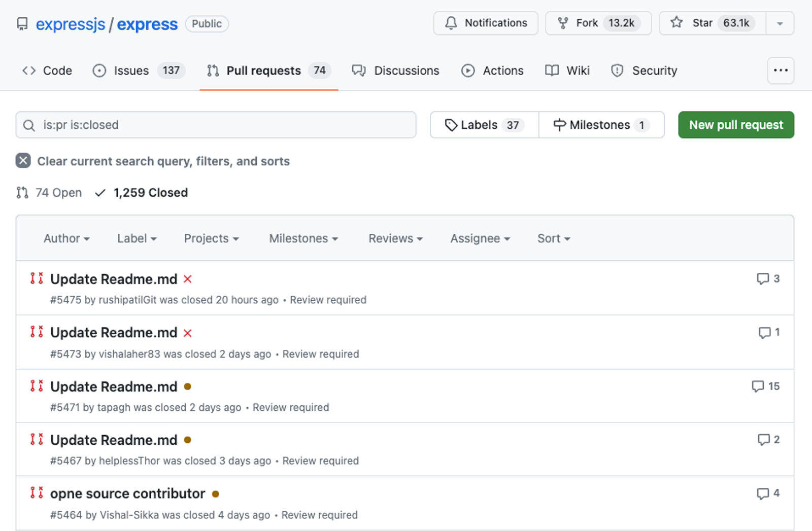Click author Vishal-Sikka on PR #5464
Image resolution: width=812 pixels, height=531 pixels.
[129, 515]
